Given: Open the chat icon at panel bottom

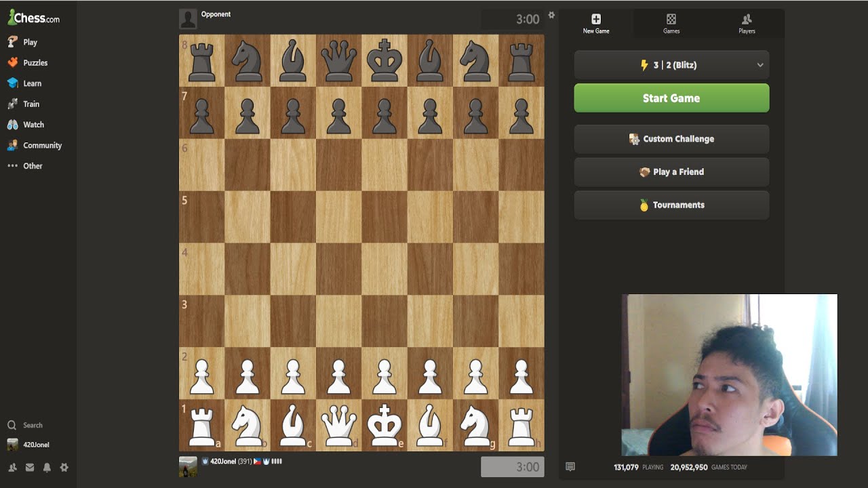Looking at the screenshot, I should pyautogui.click(x=570, y=467).
